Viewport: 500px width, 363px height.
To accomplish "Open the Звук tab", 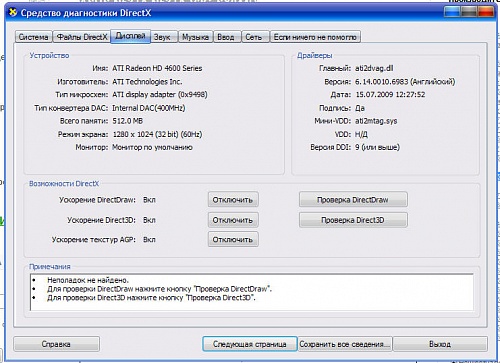I will coord(162,37).
